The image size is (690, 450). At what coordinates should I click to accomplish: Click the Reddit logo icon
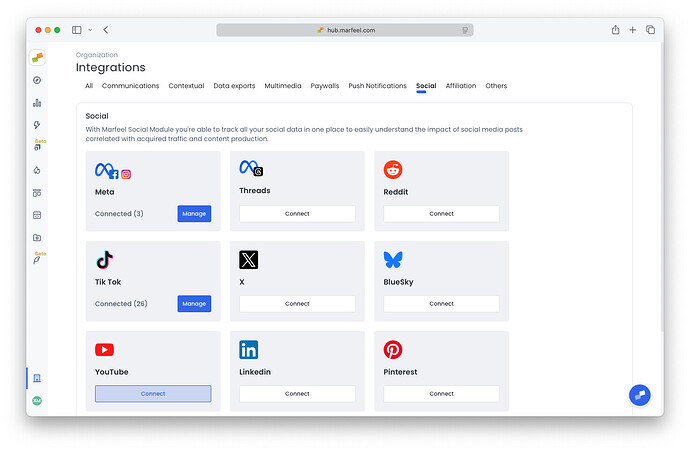(x=393, y=169)
